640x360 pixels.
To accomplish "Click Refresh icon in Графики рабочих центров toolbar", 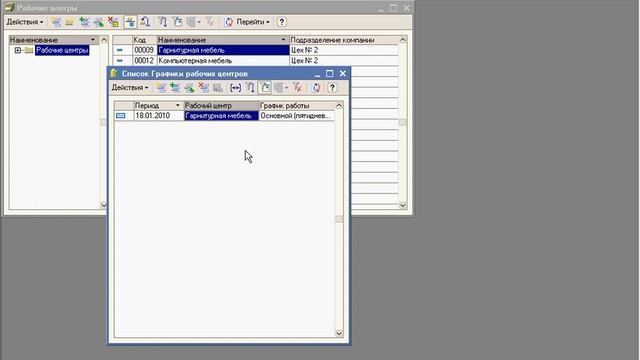I will (316, 88).
